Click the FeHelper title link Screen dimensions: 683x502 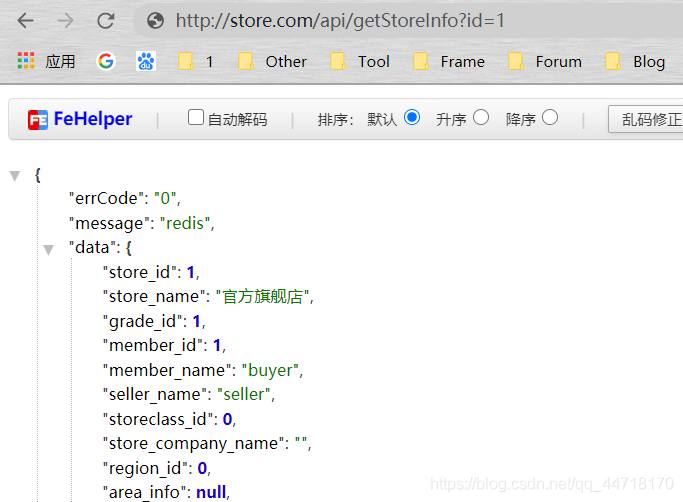pyautogui.click(x=93, y=119)
